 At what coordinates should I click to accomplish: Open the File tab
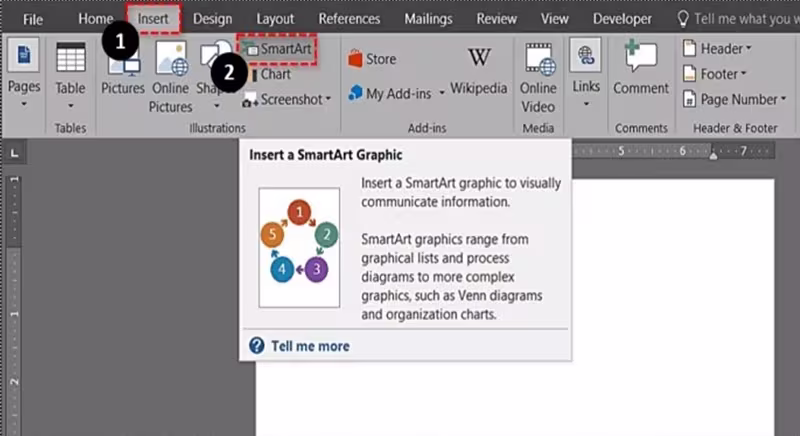(33, 19)
